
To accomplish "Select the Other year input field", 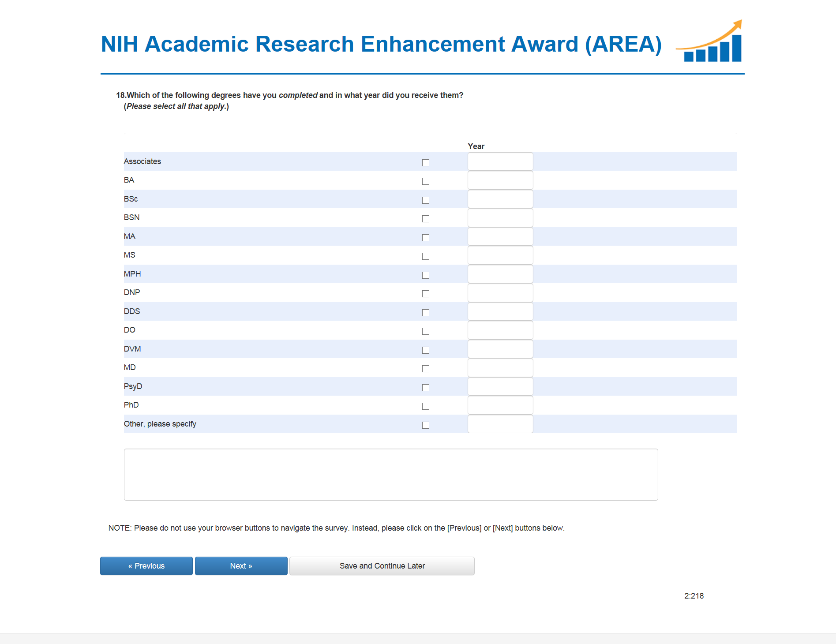I will tap(500, 424).
